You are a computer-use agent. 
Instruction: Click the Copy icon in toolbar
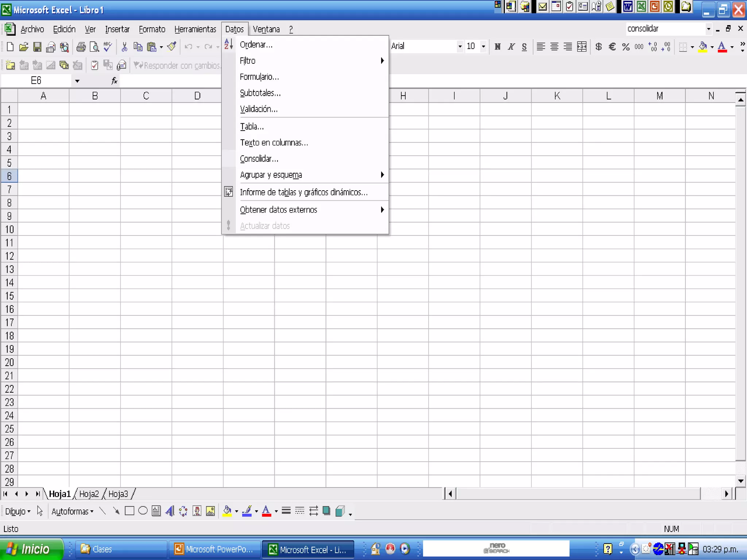click(138, 47)
